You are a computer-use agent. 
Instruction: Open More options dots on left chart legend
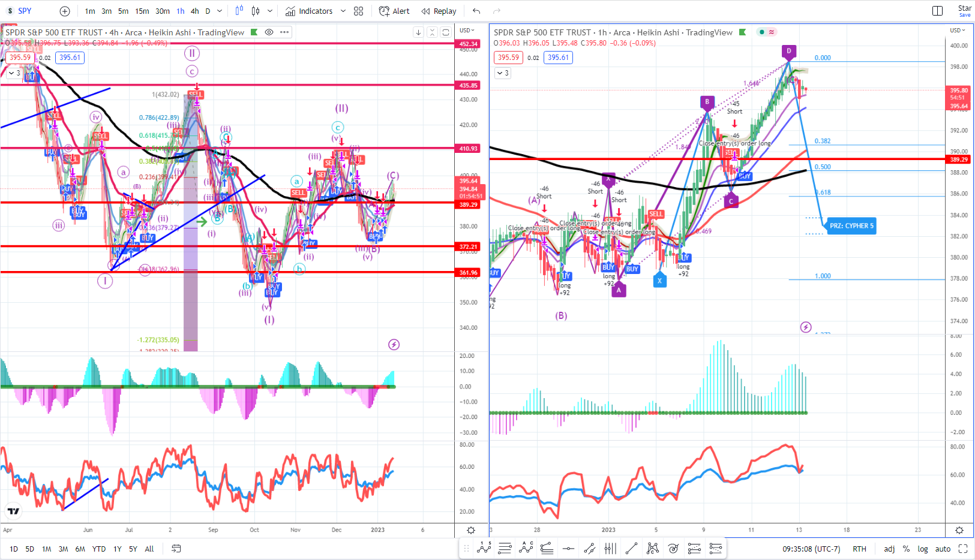284,32
